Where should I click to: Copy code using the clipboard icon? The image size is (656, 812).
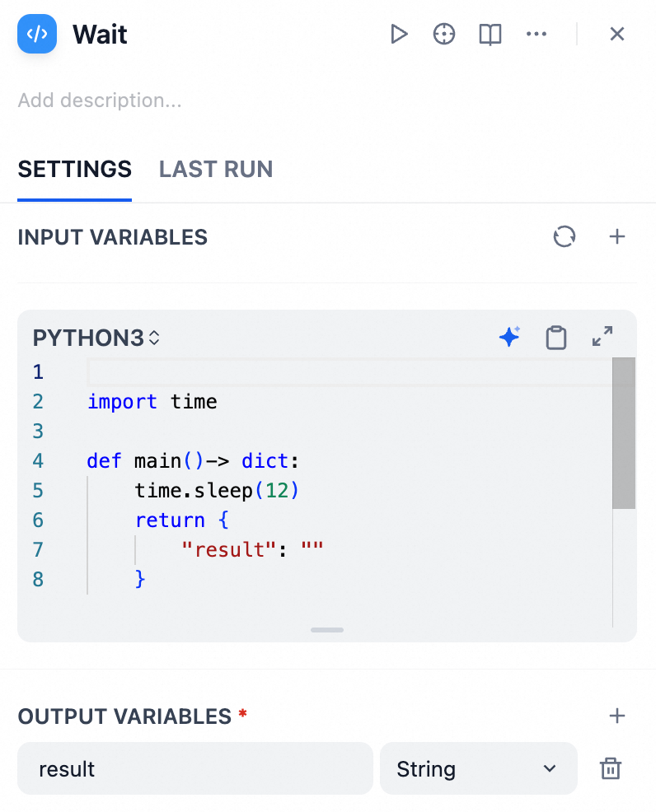tap(556, 338)
